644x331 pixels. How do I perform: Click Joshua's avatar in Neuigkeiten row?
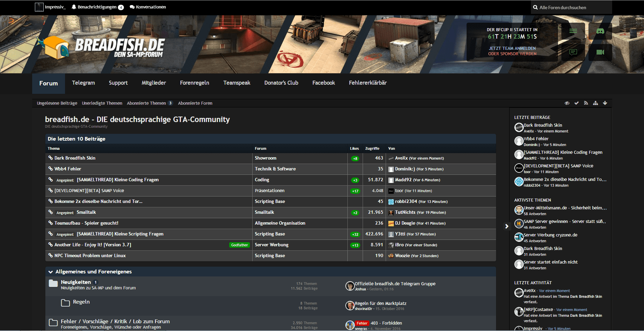tap(350, 286)
